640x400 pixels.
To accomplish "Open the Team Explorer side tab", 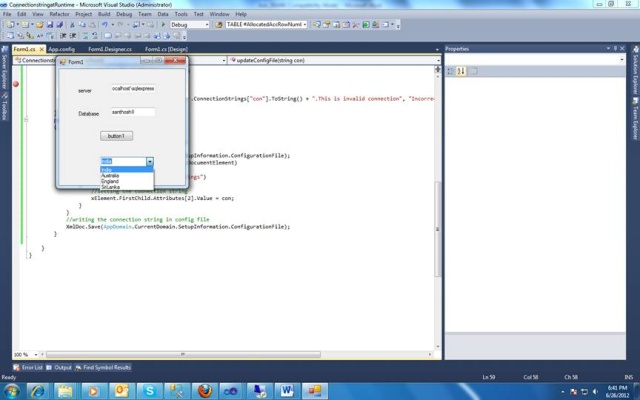I will tap(636, 119).
